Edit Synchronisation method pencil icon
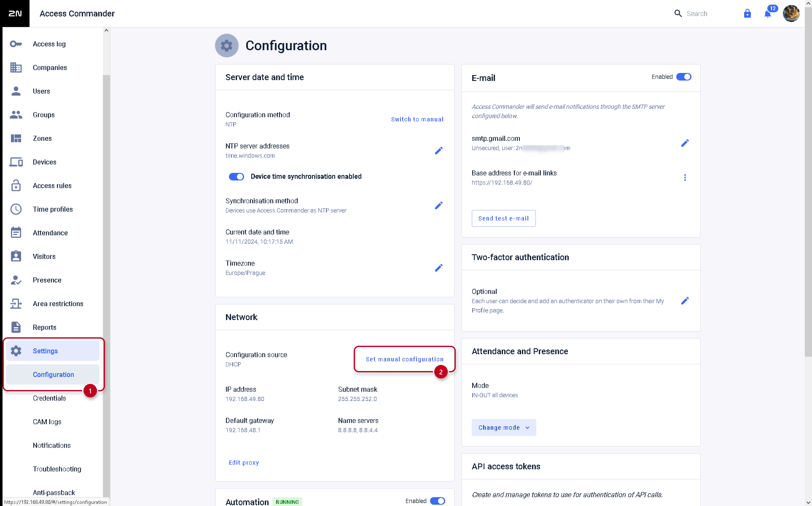The image size is (812, 506). [439, 206]
